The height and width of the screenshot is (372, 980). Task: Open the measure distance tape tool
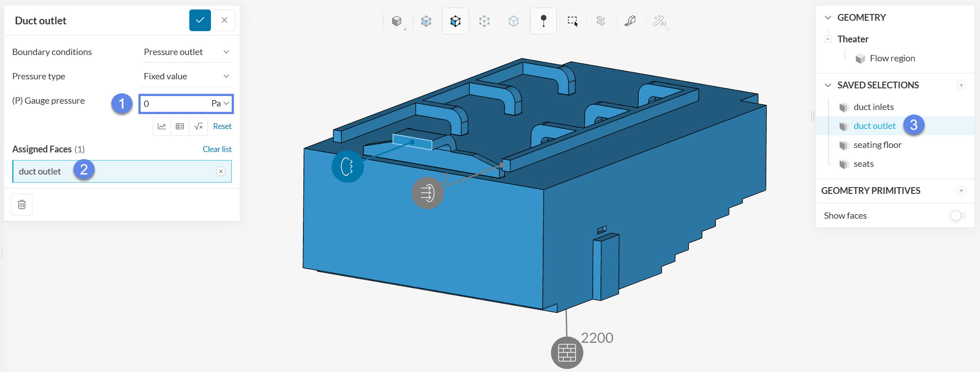coord(630,21)
